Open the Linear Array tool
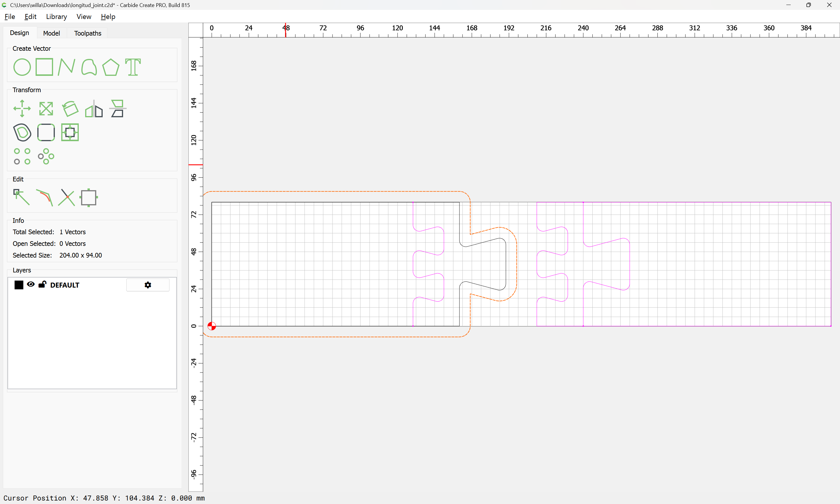 point(22,156)
